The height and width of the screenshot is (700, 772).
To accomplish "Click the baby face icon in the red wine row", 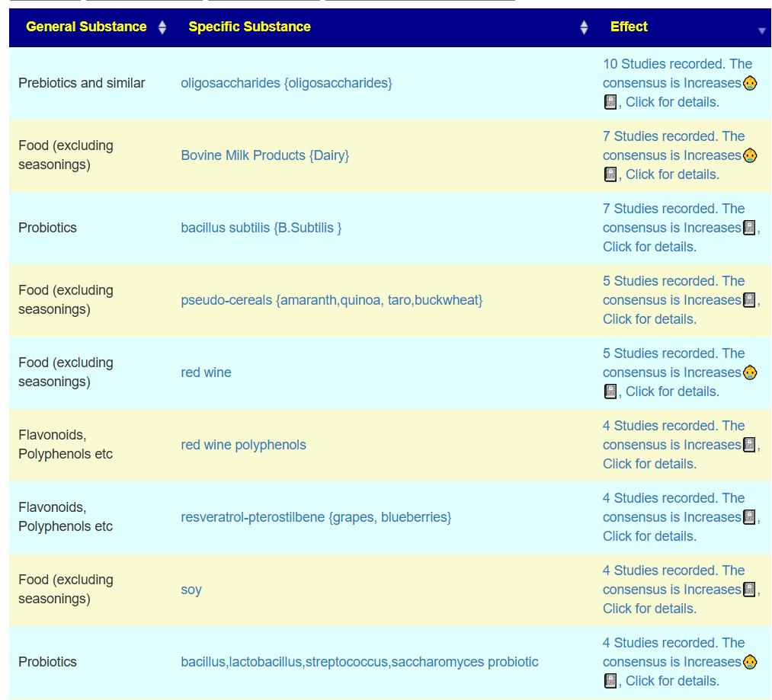I will pyautogui.click(x=750, y=372).
